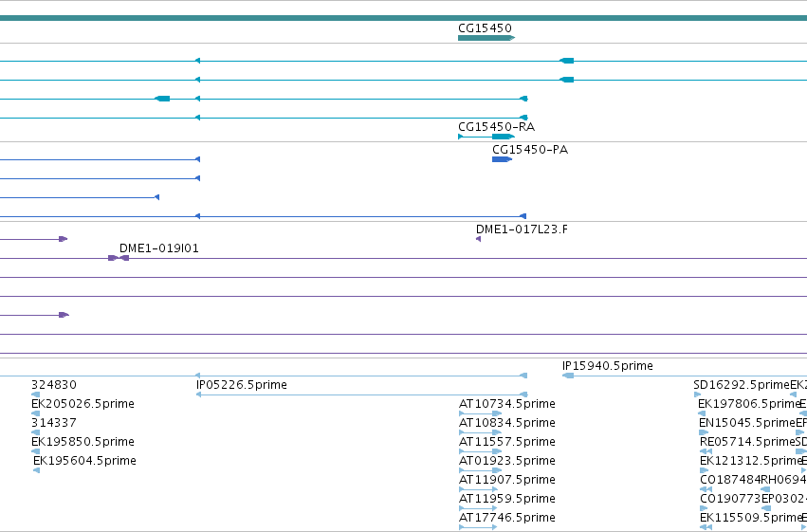
Task: Open the EK195604.5prime label
Action: pyautogui.click(x=84, y=461)
